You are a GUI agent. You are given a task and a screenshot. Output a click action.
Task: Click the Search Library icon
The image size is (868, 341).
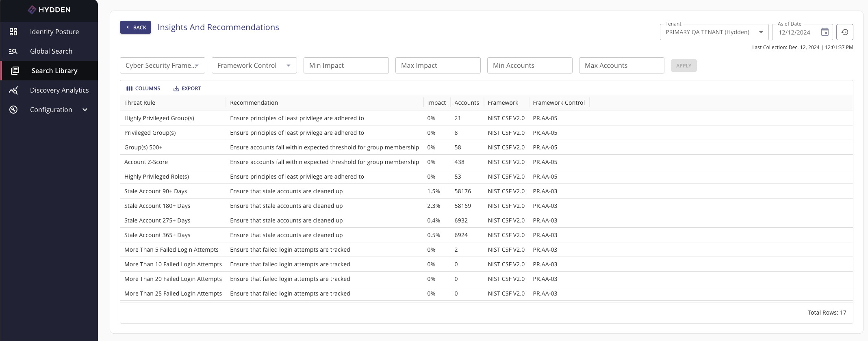click(x=15, y=71)
